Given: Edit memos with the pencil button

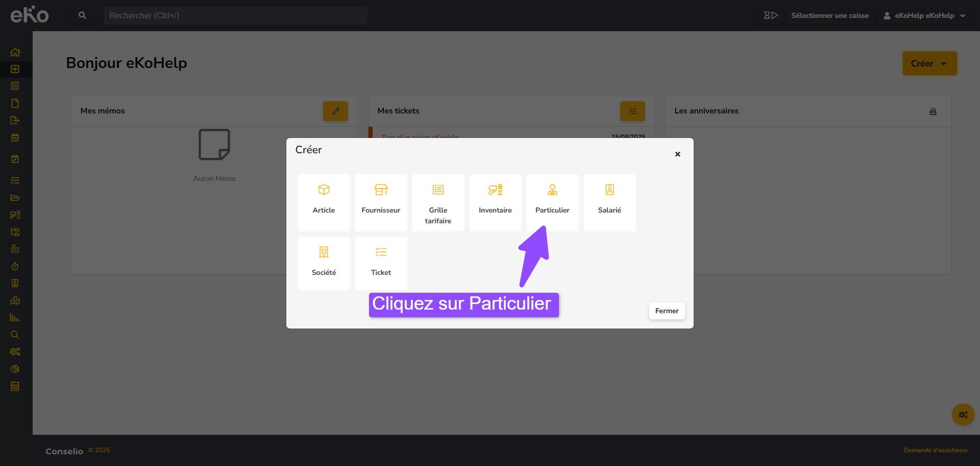Looking at the screenshot, I should click(x=335, y=111).
